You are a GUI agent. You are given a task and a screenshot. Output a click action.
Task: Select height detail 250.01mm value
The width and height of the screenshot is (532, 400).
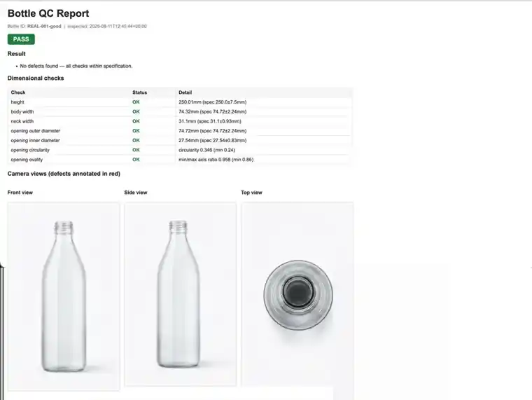pyautogui.click(x=212, y=102)
